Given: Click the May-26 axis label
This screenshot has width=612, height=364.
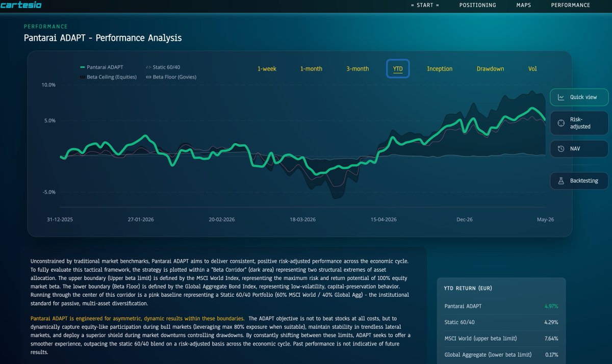Looking at the screenshot, I should click(x=545, y=219).
